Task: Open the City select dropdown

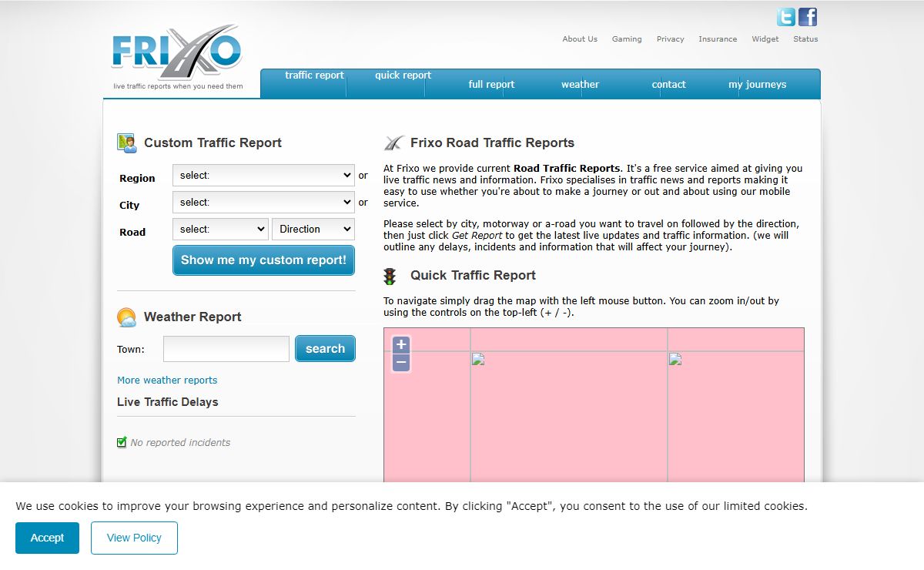Action: [263, 202]
